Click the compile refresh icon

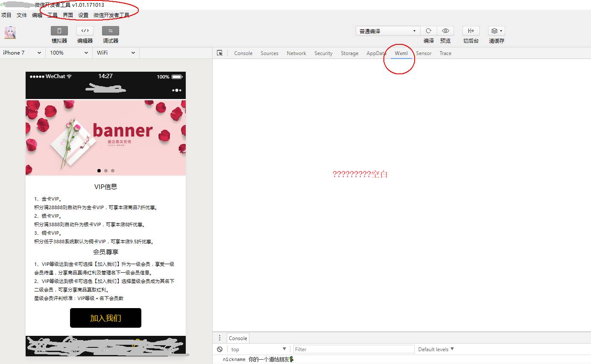point(428,31)
